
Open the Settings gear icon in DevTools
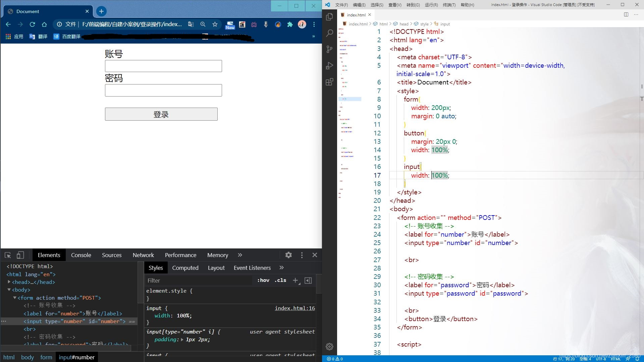[x=288, y=255]
